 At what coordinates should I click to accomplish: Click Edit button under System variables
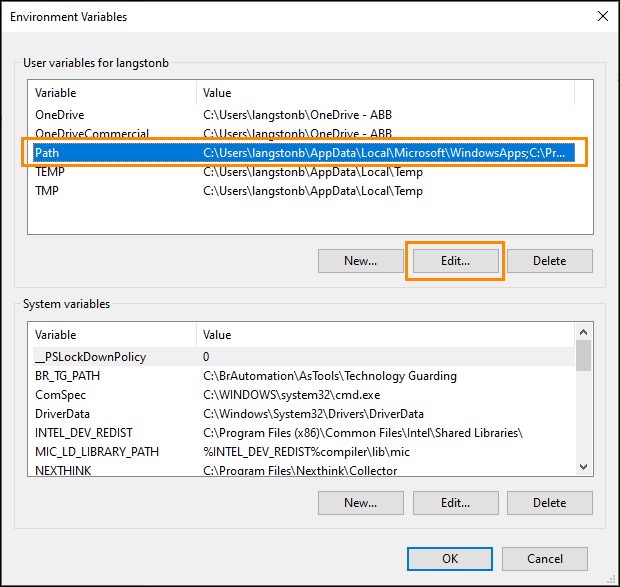coord(455,503)
